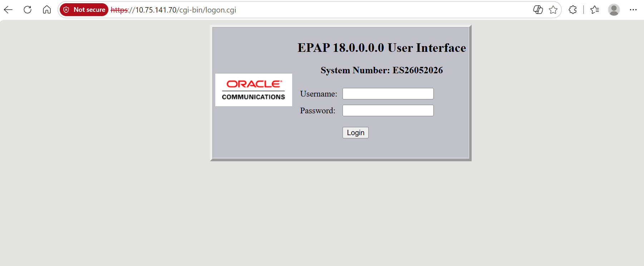This screenshot has width=644, height=266.
Task: Click the Oracle Communications logo
Action: [x=254, y=90]
